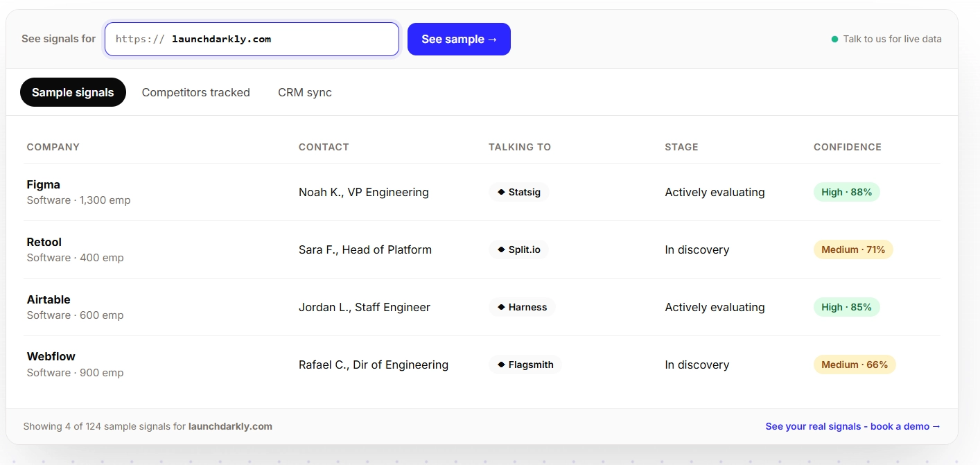The image size is (980, 465).
Task: Click the High · 85% confidence badge
Action: 847,307
